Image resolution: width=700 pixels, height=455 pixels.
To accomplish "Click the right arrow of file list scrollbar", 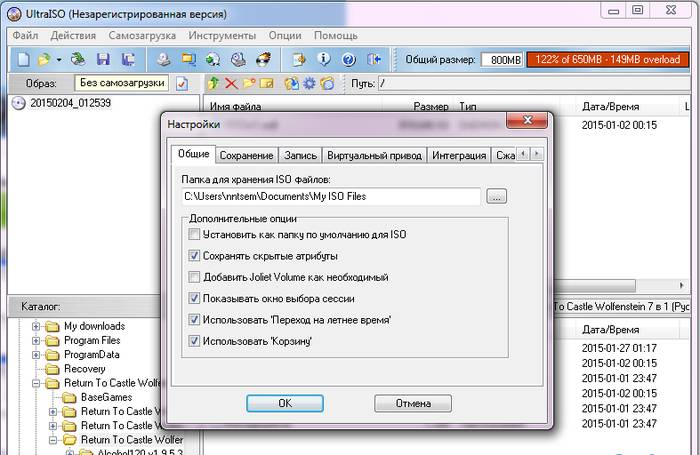I will 681,285.
